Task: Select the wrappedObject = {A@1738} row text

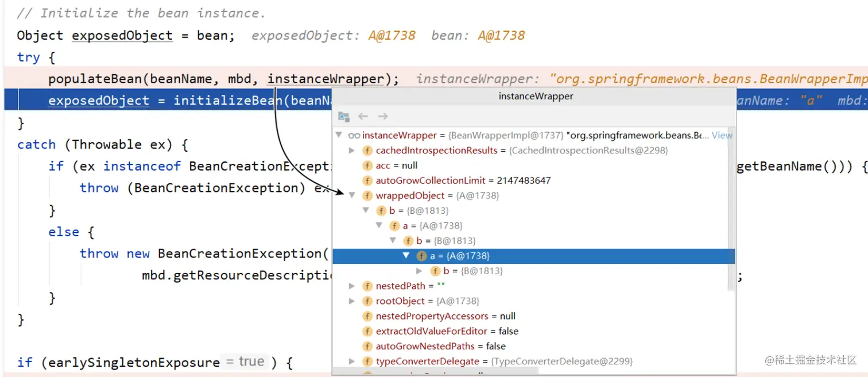Action: click(x=437, y=196)
